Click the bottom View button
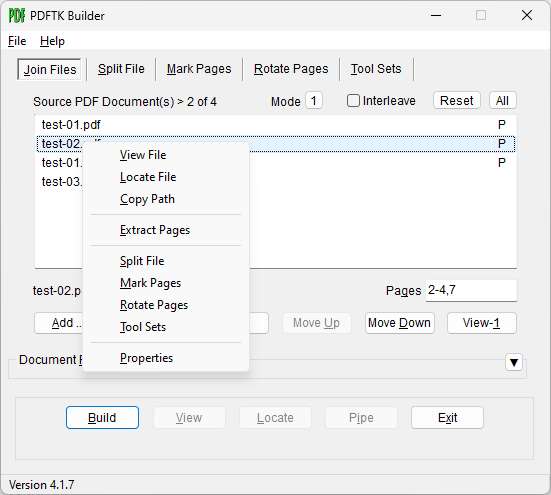This screenshot has height=495, width=551. pyautogui.click(x=189, y=418)
